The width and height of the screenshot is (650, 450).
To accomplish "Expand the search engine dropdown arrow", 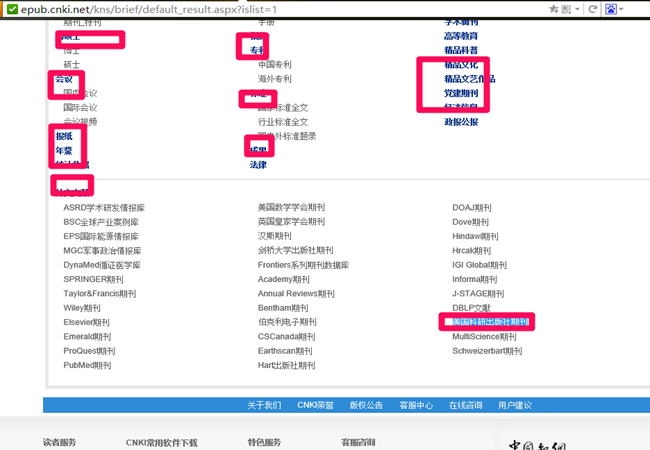I will click(x=621, y=9).
